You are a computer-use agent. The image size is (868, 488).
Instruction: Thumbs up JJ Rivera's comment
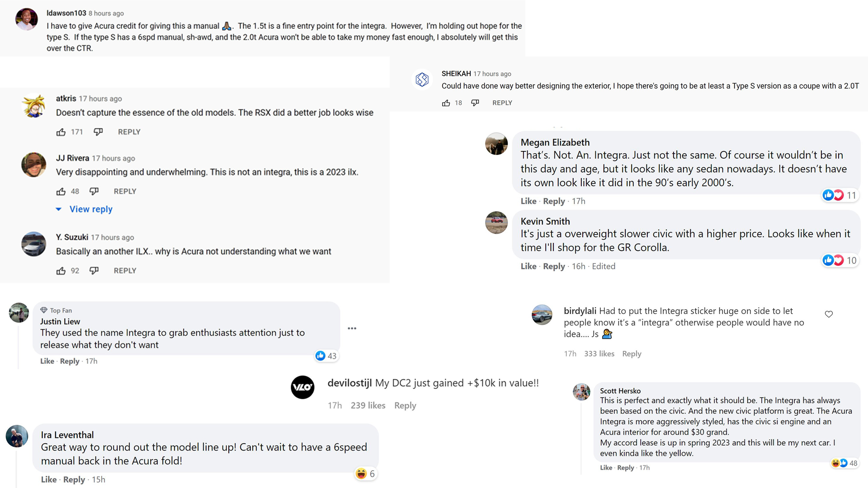pos(61,192)
